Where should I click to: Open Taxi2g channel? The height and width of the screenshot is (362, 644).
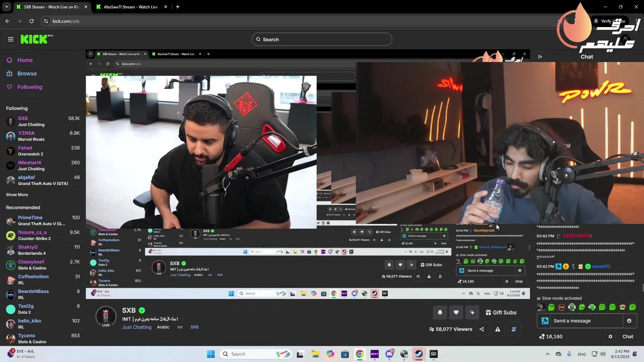click(x=43, y=309)
